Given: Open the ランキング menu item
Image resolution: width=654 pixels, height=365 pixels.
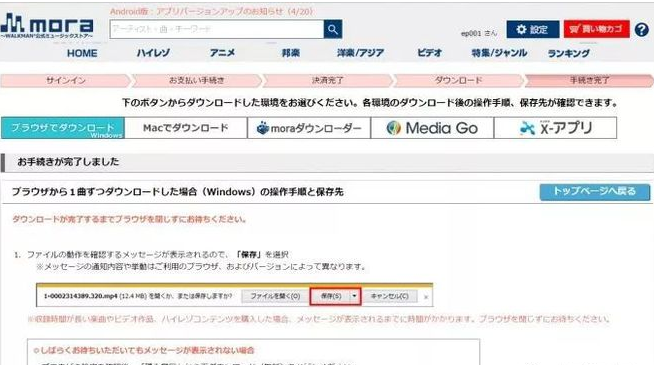Looking at the screenshot, I should pos(568,53).
